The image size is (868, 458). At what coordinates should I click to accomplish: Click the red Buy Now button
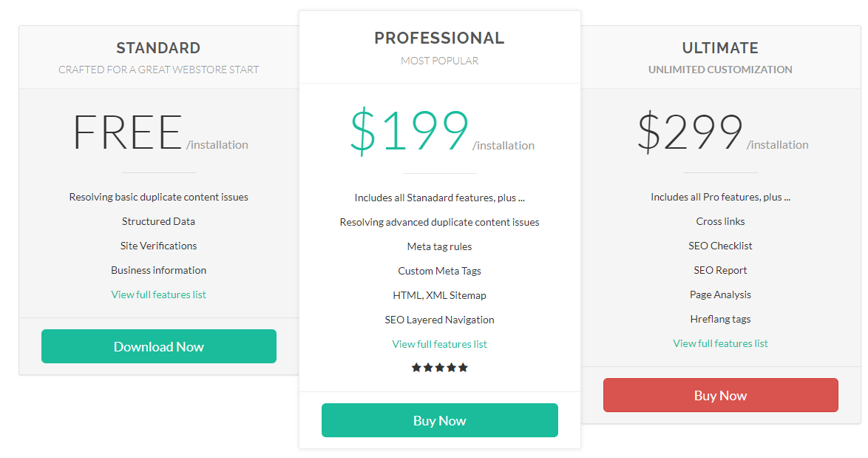720,395
